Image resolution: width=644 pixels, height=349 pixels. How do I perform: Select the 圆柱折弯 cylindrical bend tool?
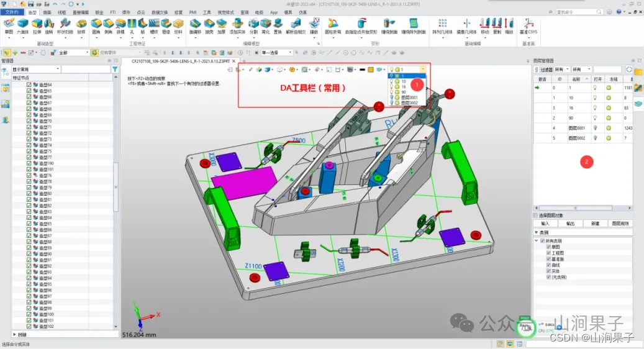click(x=333, y=26)
